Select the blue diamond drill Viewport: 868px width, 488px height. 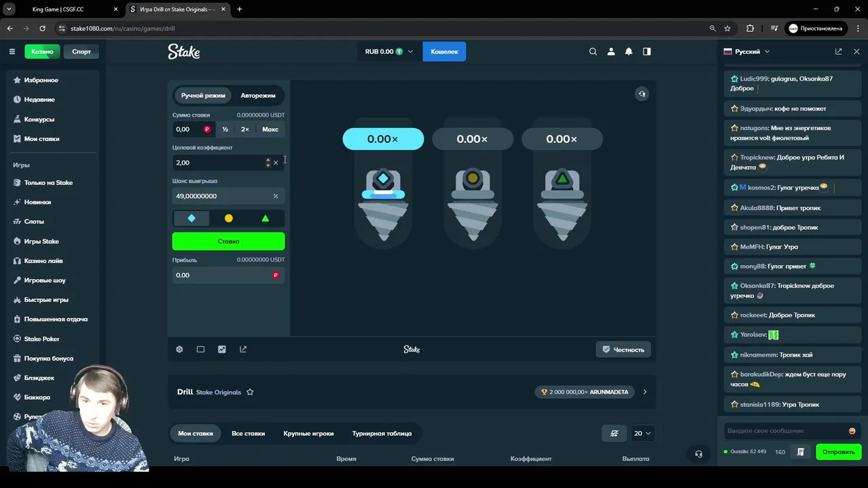(x=191, y=218)
